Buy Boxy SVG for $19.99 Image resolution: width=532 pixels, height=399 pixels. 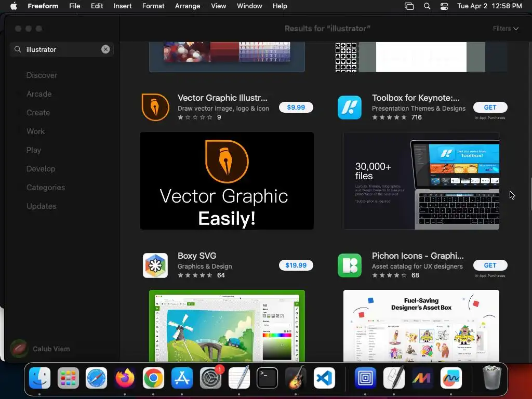[296, 265]
